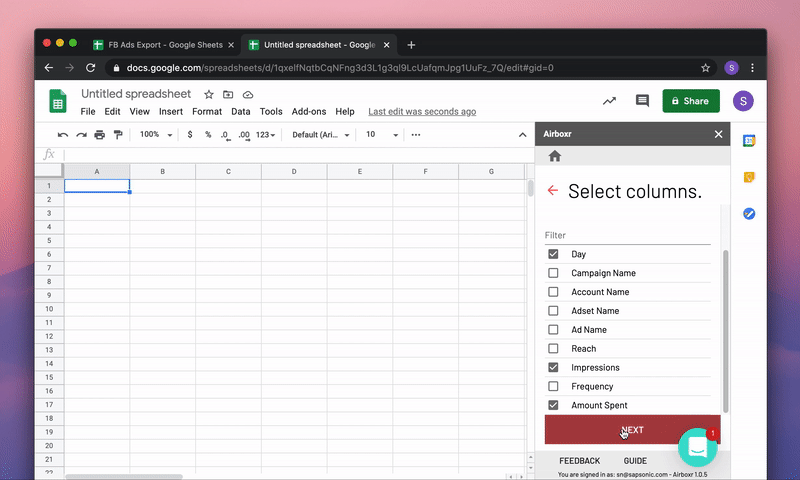The width and height of the screenshot is (800, 480).
Task: Open the View menu
Action: tap(139, 111)
